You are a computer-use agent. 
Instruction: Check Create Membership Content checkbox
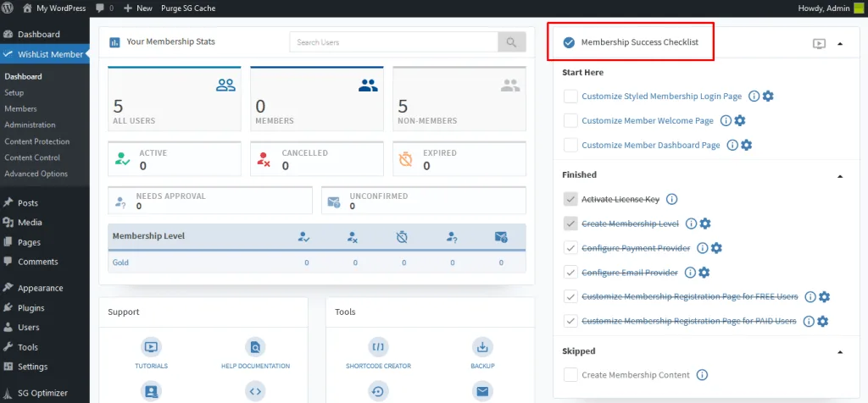pos(570,375)
